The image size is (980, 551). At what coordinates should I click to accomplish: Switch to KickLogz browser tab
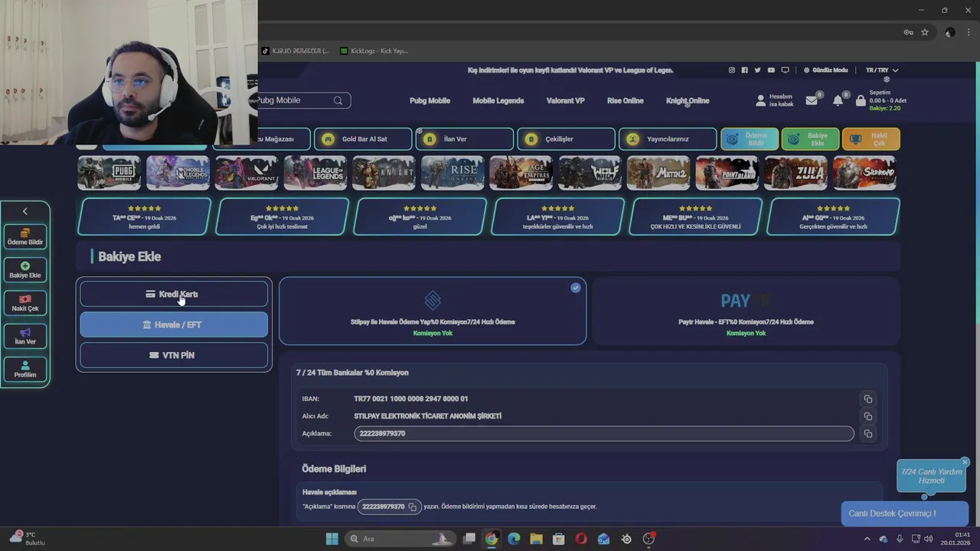click(375, 51)
